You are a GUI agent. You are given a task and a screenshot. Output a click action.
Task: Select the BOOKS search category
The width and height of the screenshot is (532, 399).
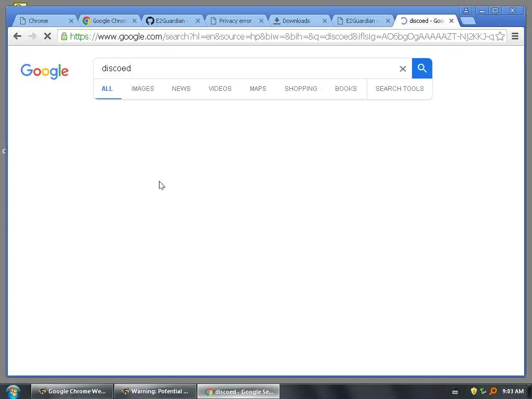[x=346, y=88]
